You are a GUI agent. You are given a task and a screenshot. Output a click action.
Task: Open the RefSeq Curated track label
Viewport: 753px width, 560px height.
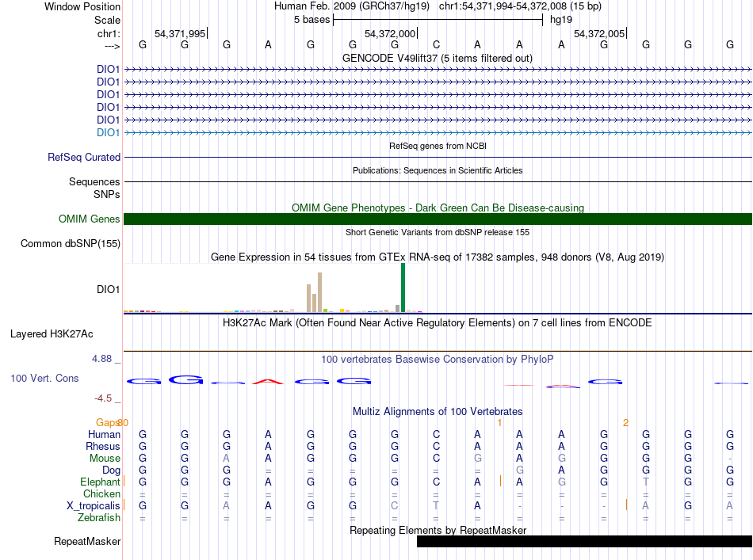click(x=84, y=157)
